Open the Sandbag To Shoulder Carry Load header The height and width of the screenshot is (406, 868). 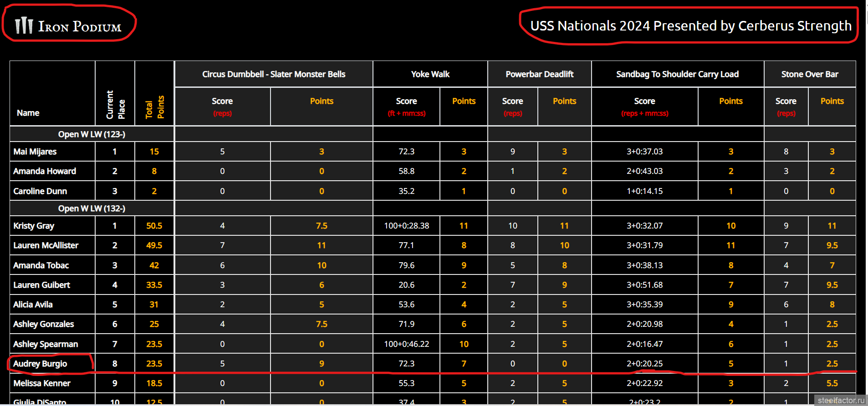point(677,74)
